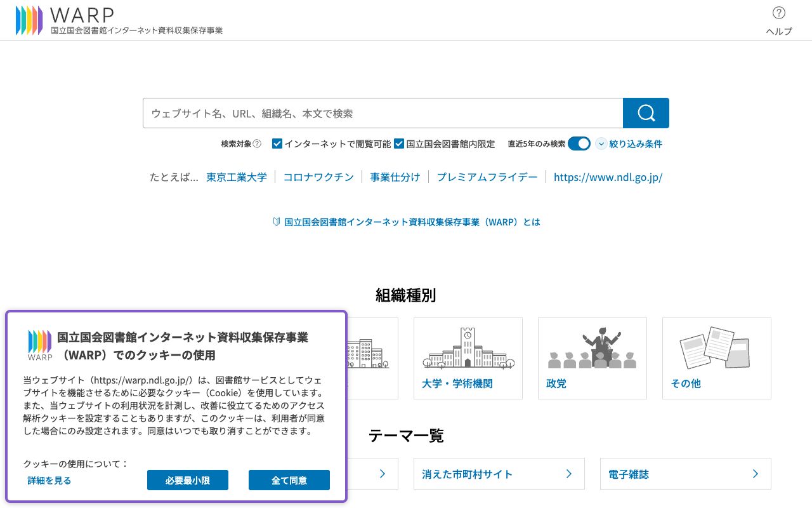The height and width of the screenshot is (508, 812).
Task: Click the magnifying glass search icon
Action: (646, 112)
